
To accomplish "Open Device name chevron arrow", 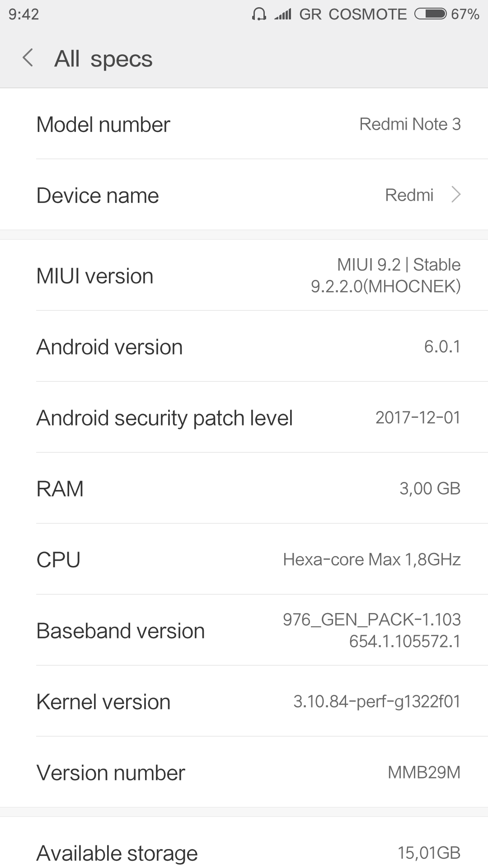I will click(456, 195).
